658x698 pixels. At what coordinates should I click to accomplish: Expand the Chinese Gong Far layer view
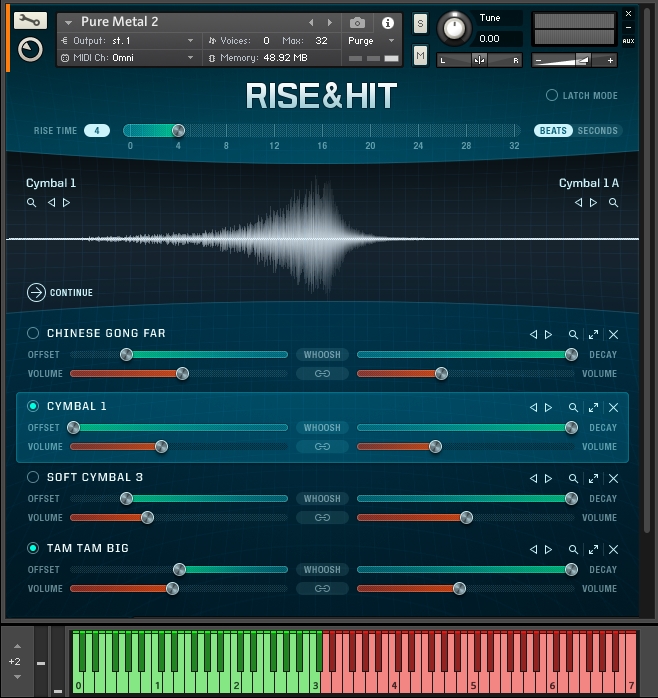point(593,334)
